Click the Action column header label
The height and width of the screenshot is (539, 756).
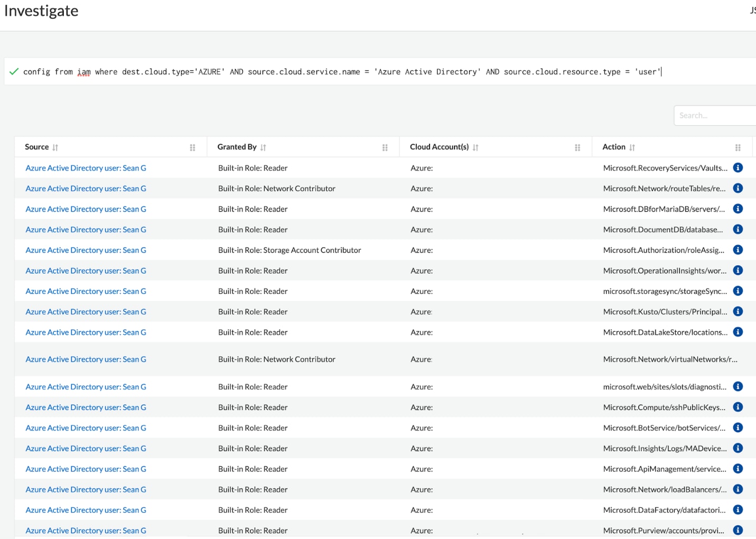[x=614, y=147]
